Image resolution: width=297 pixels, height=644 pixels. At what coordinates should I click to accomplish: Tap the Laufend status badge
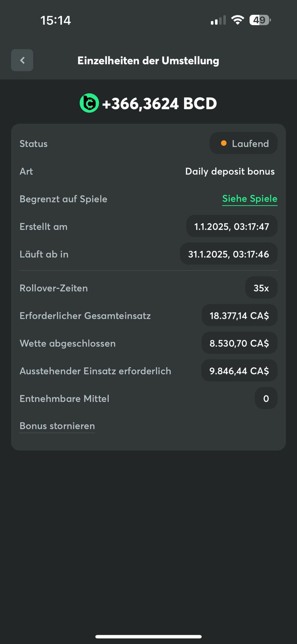(x=244, y=143)
